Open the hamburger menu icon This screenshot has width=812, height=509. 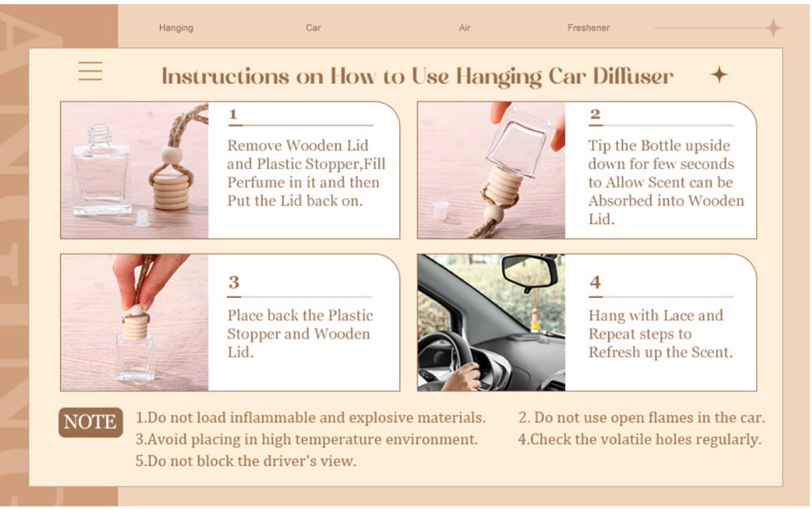pyautogui.click(x=90, y=71)
